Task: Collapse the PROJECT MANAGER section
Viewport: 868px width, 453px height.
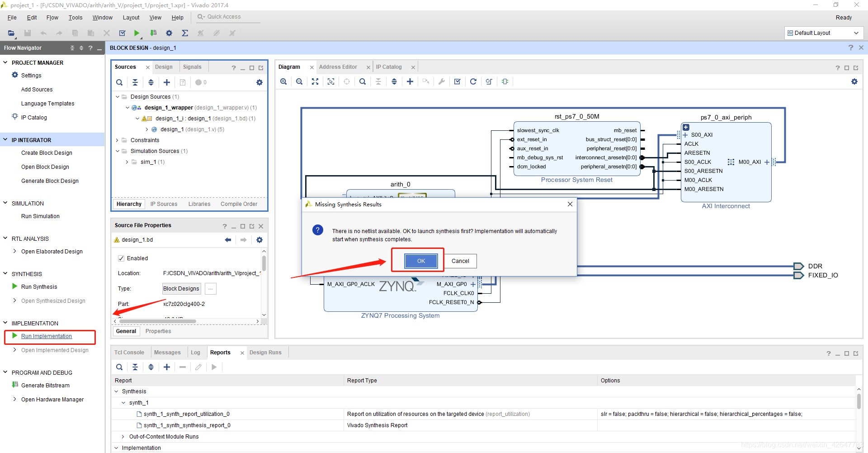Action: [x=5, y=62]
